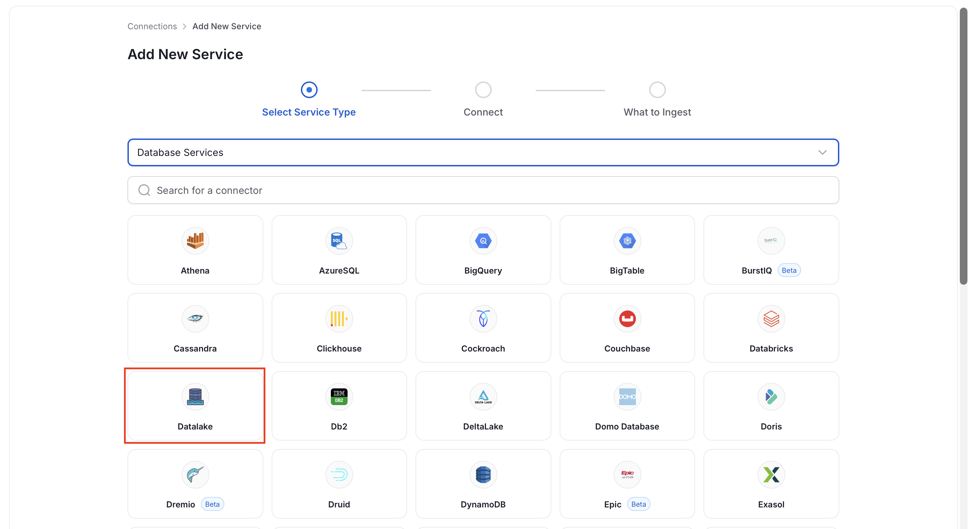
Task: Select the Dremio narwhal icon
Action: tap(195, 475)
